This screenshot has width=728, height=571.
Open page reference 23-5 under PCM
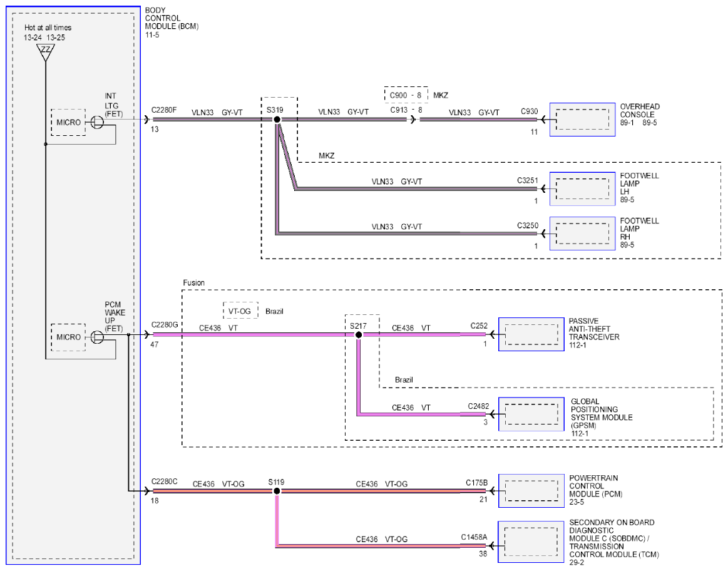click(577, 502)
